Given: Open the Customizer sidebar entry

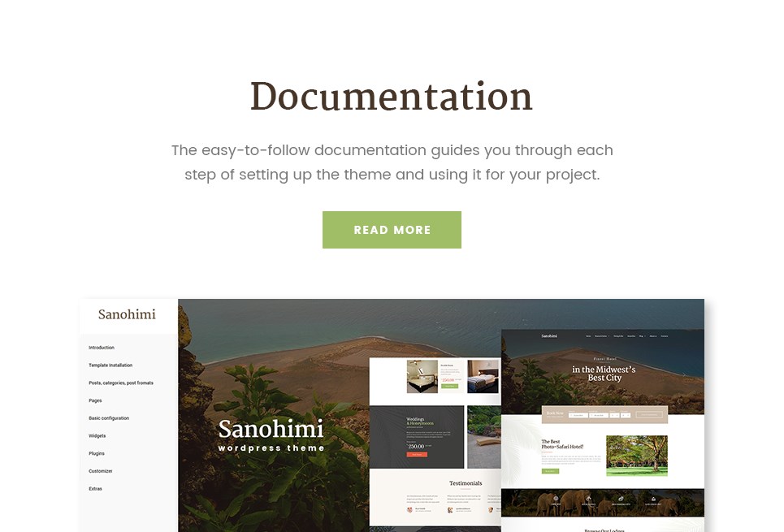Looking at the screenshot, I should tap(101, 471).
